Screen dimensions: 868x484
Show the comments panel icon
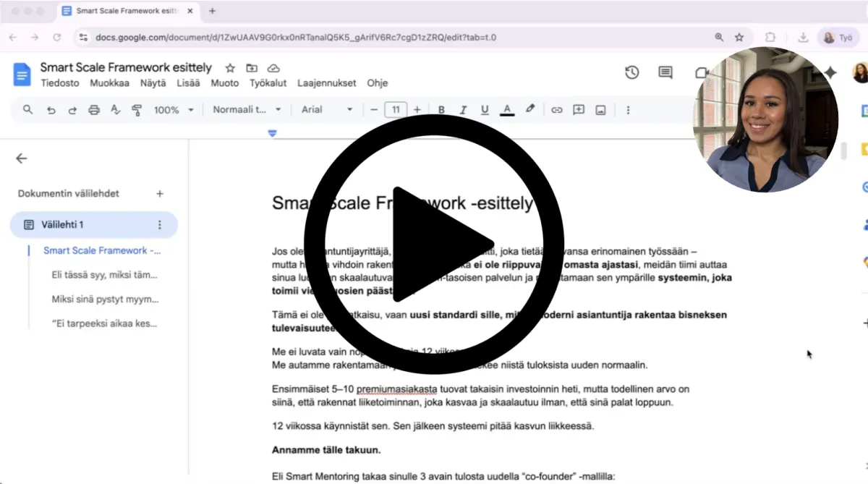point(665,72)
